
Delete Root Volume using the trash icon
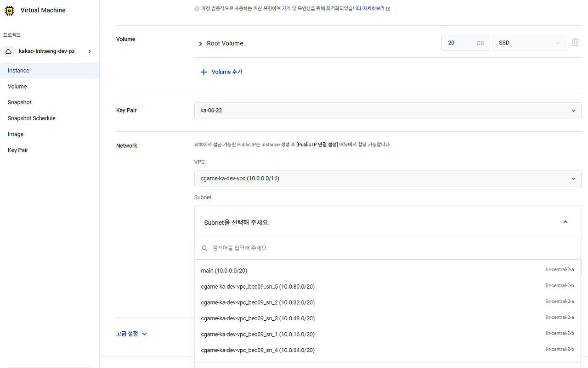pos(575,41)
